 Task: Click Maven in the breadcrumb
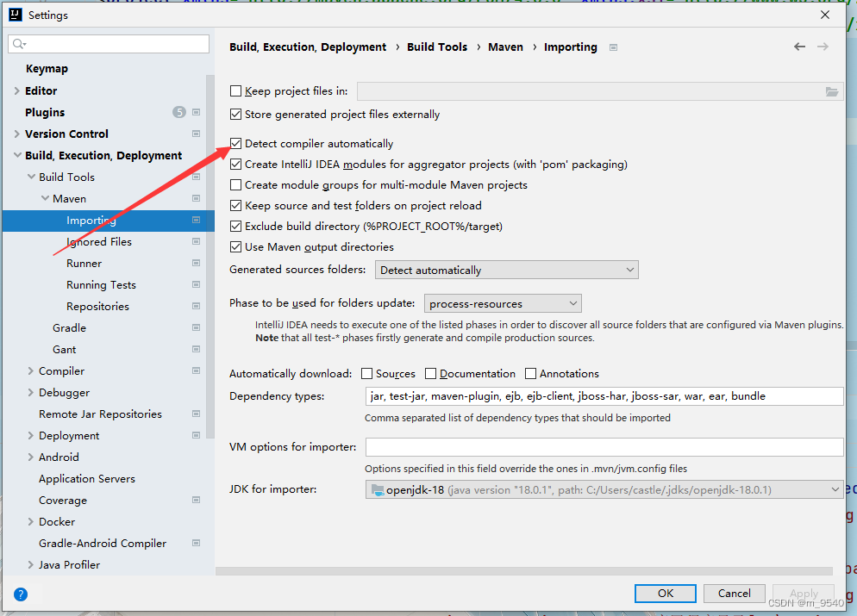coord(505,47)
